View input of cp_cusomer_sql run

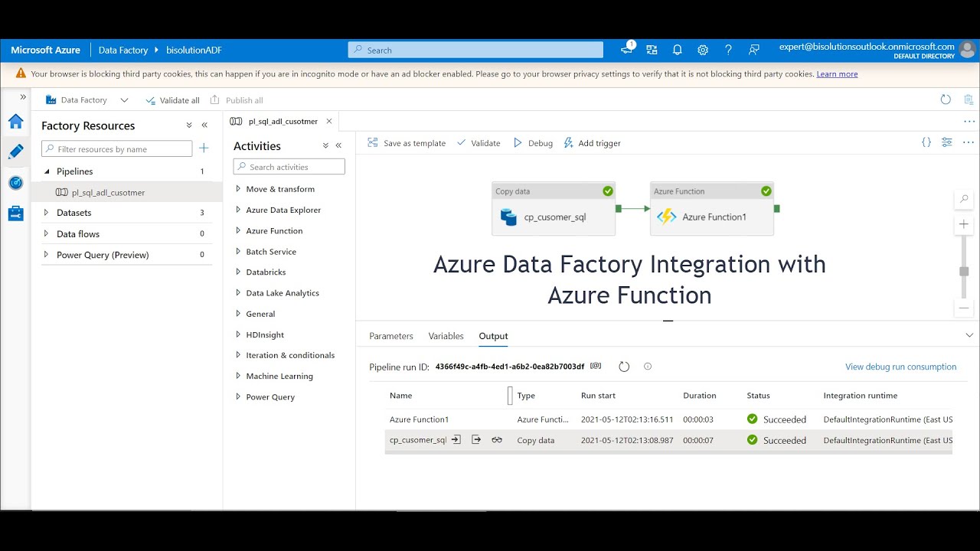(x=456, y=440)
